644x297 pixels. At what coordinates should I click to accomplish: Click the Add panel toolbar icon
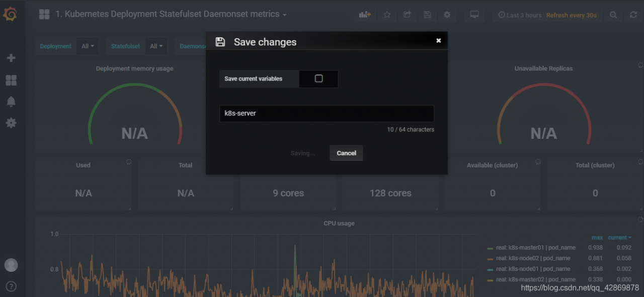(365, 15)
